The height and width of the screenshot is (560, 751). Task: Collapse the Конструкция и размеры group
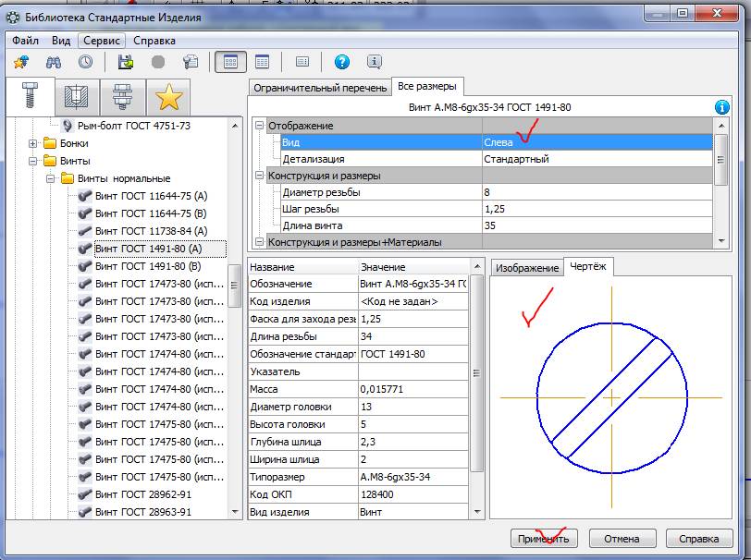point(260,176)
